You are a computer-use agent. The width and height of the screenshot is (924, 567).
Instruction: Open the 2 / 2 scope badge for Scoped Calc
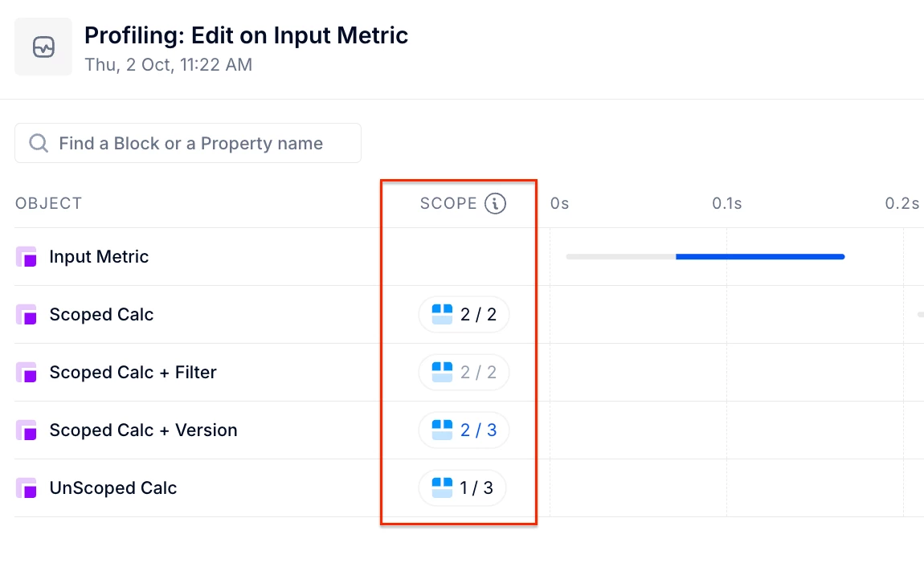pos(464,315)
